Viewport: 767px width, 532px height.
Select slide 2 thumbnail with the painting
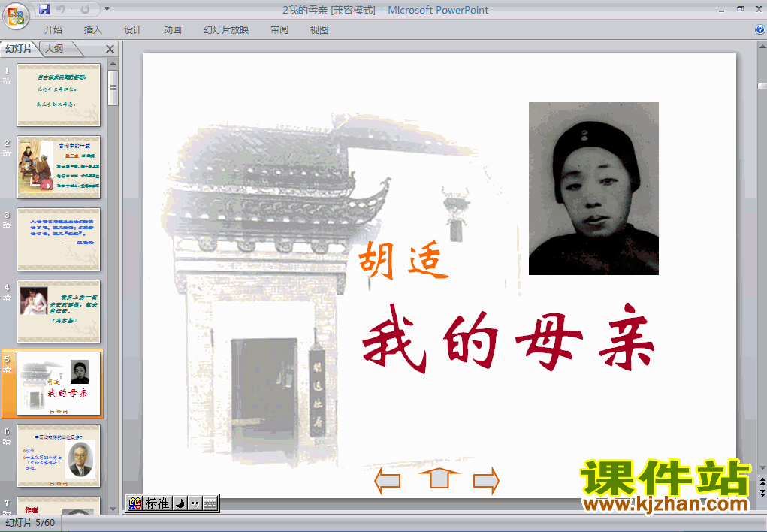pos(59,167)
